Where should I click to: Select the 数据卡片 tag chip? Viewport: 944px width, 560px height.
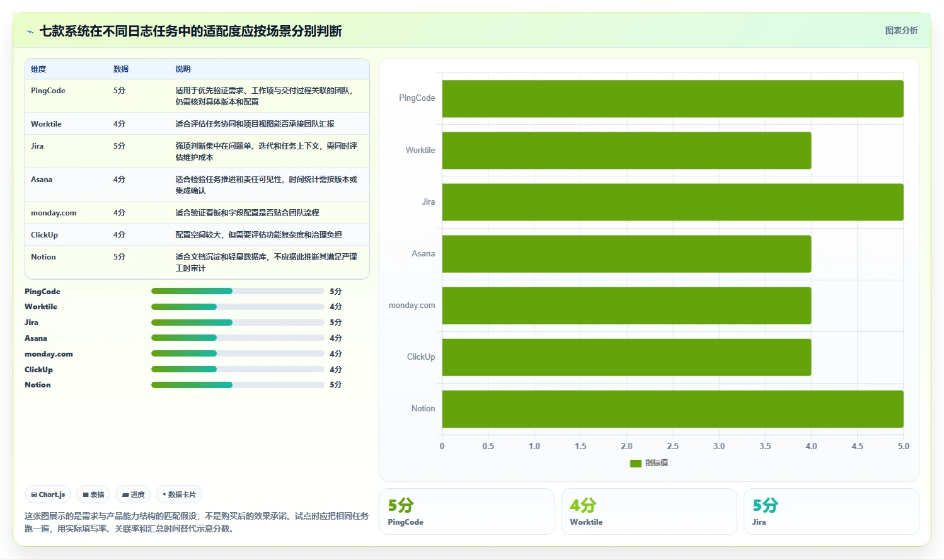[179, 494]
